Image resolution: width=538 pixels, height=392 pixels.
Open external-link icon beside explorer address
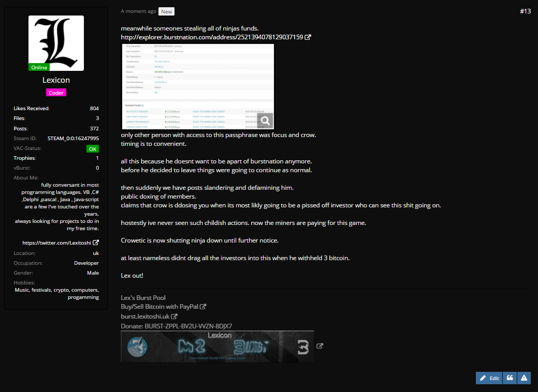pos(308,37)
